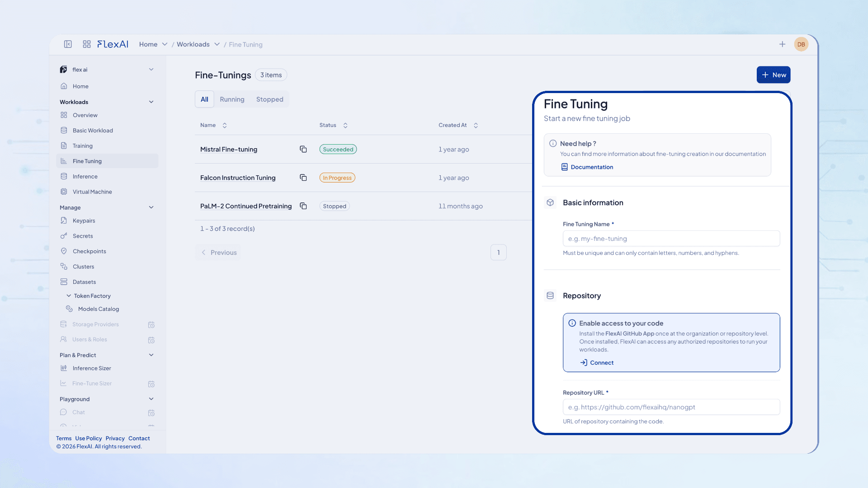Expand the flex ai organization dropdown
The image size is (868, 488).
151,70
